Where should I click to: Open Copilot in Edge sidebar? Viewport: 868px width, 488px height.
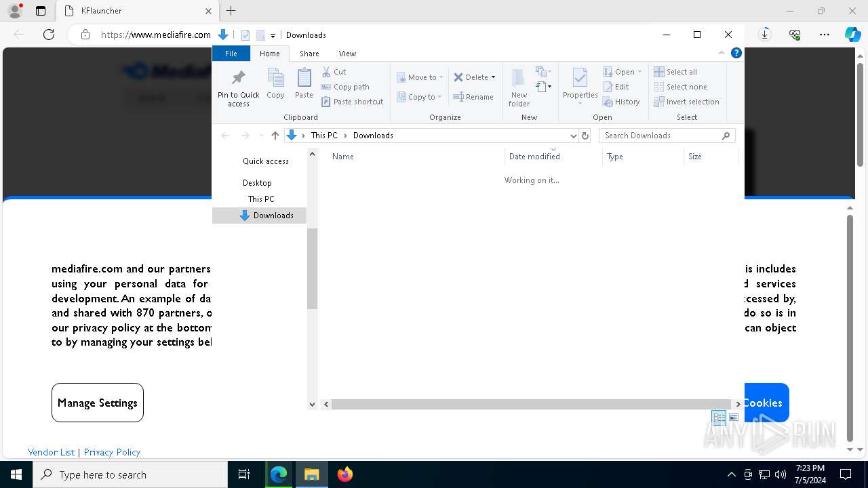(852, 35)
